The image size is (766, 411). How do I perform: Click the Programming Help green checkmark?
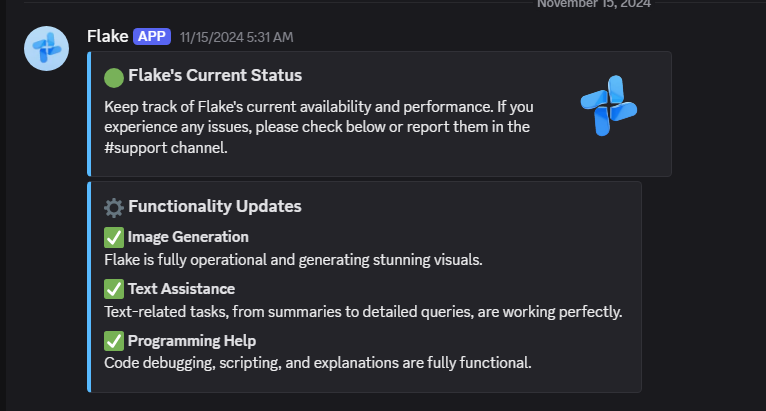point(114,341)
